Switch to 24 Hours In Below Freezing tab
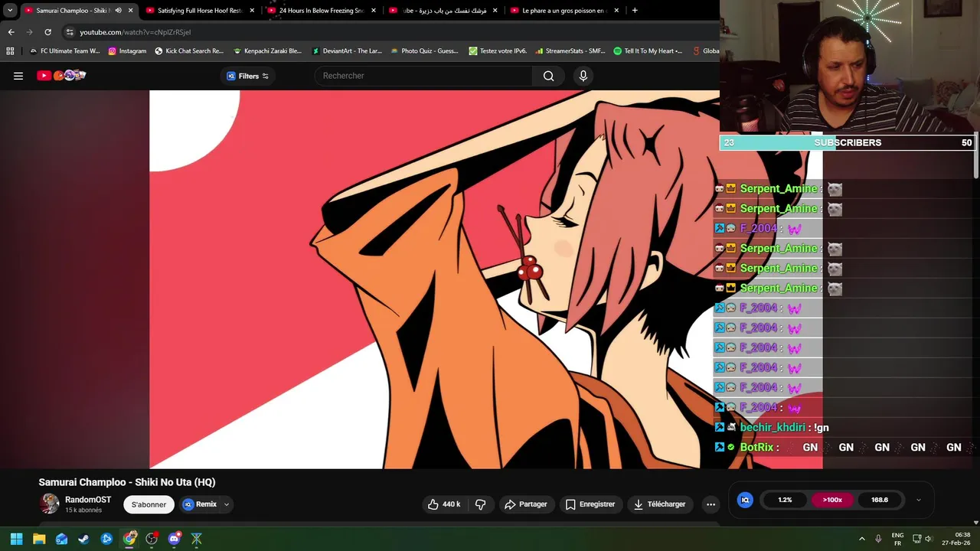980x551 pixels. [321, 11]
